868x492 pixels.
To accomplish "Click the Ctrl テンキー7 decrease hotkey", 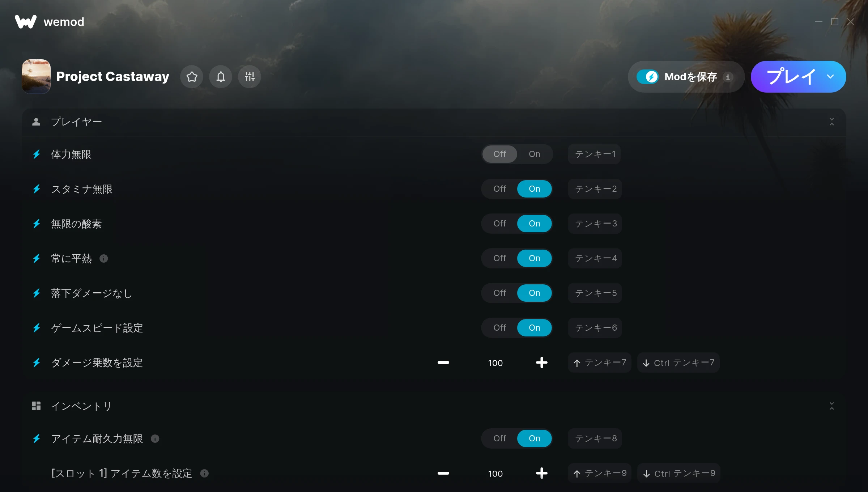I will tap(678, 362).
